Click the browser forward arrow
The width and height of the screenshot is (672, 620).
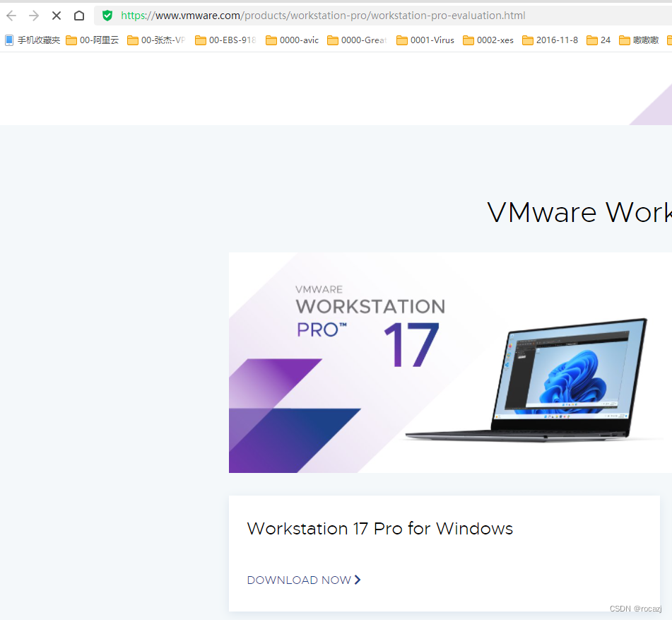(x=33, y=16)
